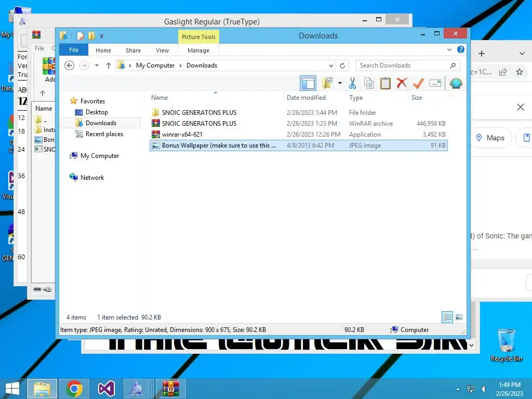Open the recent locations dropdown arrow

(97, 65)
